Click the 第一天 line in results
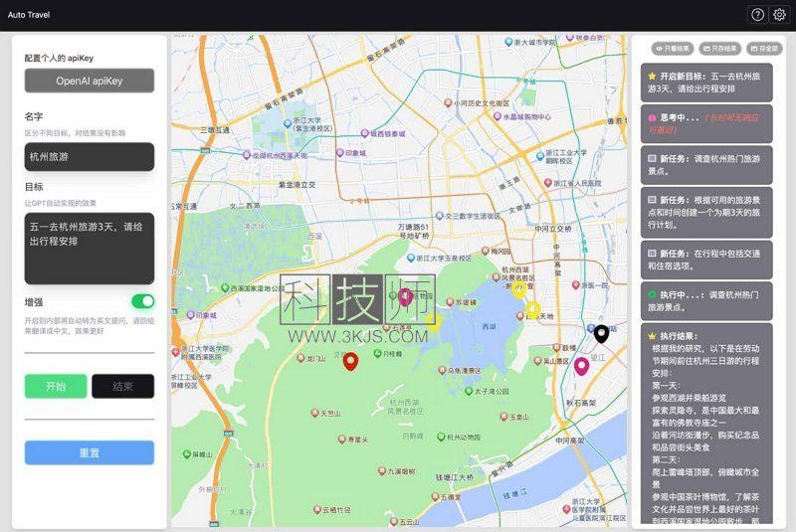 666,386
